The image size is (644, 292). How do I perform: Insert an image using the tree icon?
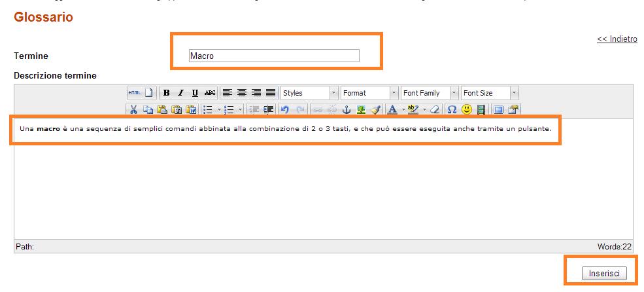pos(361,110)
